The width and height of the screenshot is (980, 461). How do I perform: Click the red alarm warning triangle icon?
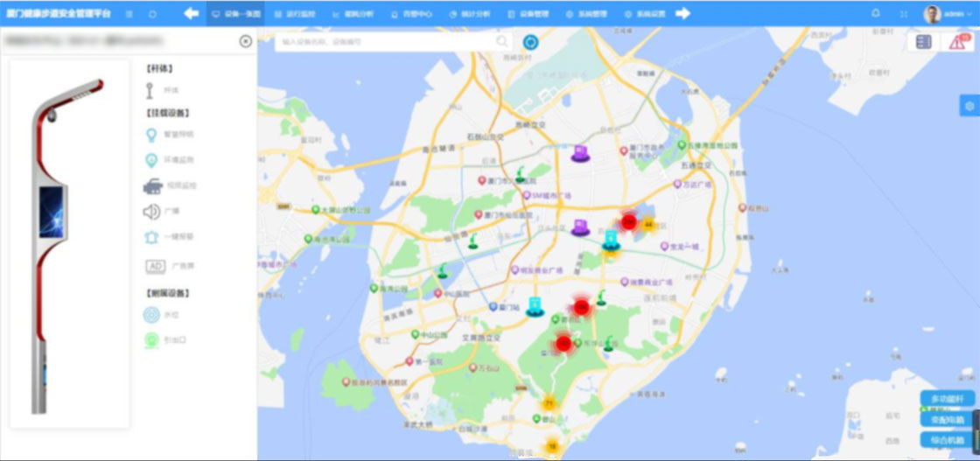pos(957,42)
